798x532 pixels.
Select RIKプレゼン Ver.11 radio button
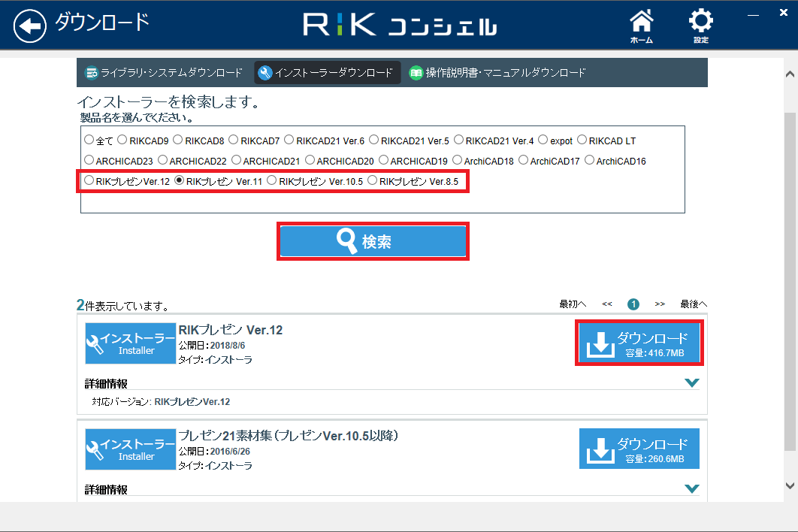(x=179, y=180)
